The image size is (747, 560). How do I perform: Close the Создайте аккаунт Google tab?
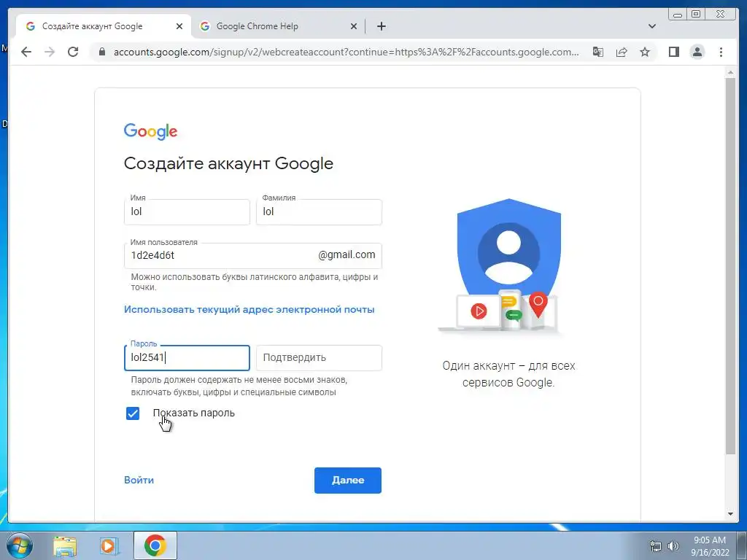[x=179, y=26]
